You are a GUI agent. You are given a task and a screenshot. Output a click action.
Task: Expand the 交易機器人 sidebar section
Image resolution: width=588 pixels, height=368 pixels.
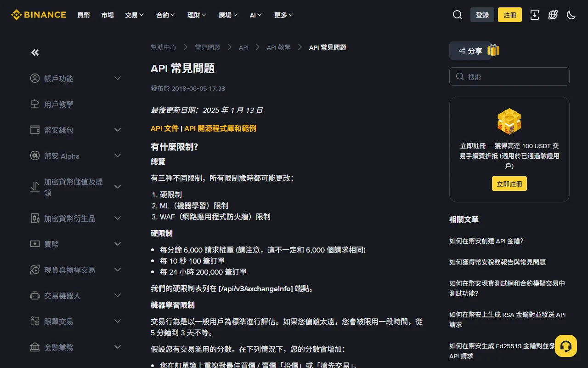point(118,295)
